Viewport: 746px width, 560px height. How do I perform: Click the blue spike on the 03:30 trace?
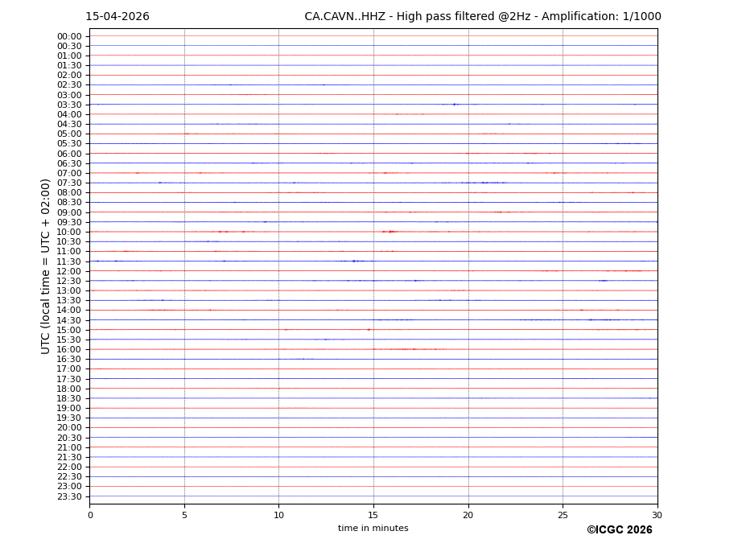click(454, 105)
